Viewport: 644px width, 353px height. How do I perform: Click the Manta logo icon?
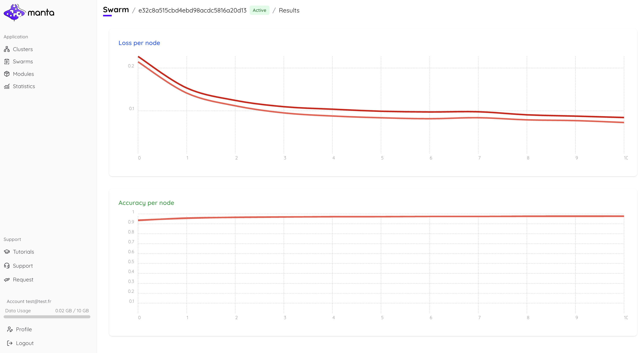coord(14,12)
